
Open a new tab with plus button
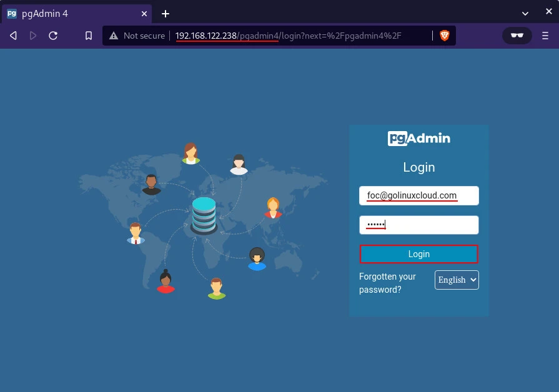coord(166,13)
